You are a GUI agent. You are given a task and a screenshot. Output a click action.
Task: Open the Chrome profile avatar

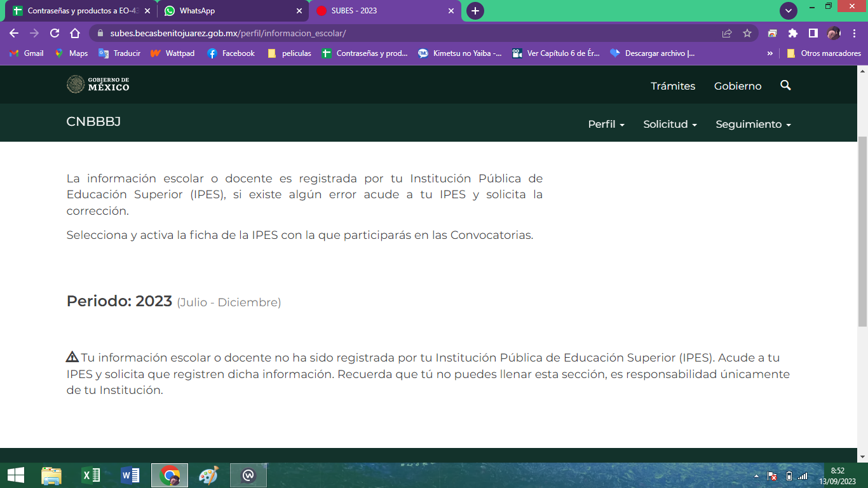pyautogui.click(x=834, y=33)
